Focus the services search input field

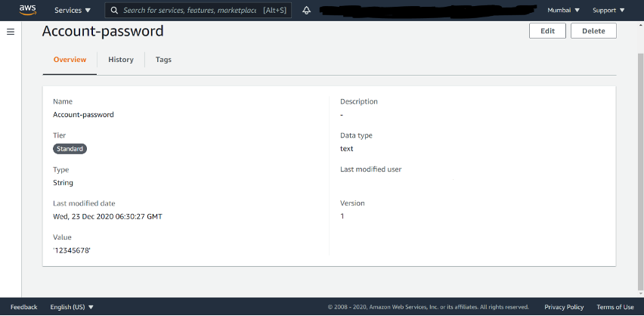tap(200, 11)
